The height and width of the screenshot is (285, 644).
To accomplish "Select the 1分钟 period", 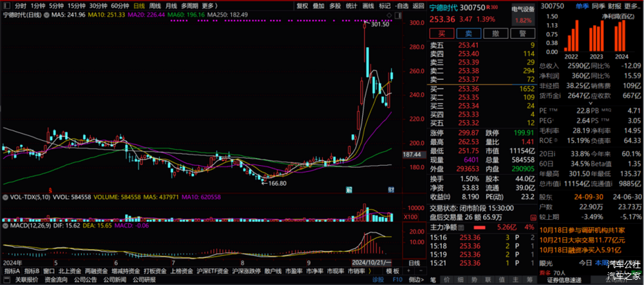I will [38, 6].
